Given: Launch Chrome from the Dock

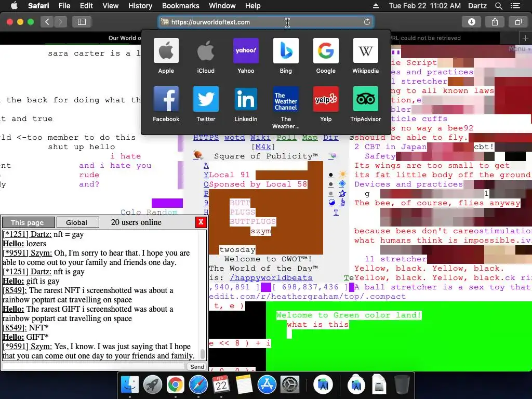Looking at the screenshot, I should tap(176, 385).
